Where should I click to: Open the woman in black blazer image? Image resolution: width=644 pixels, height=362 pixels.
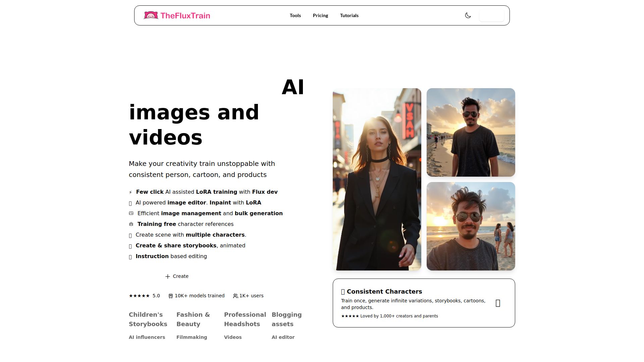377,179
